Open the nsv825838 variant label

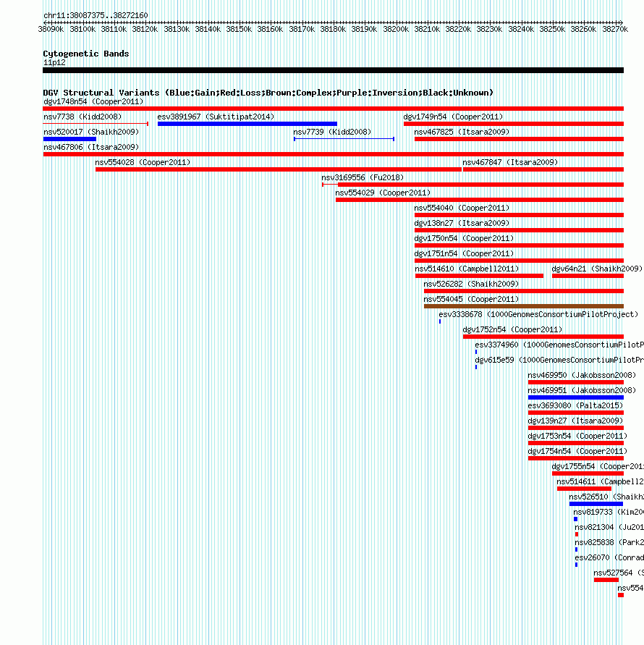[x=609, y=543]
